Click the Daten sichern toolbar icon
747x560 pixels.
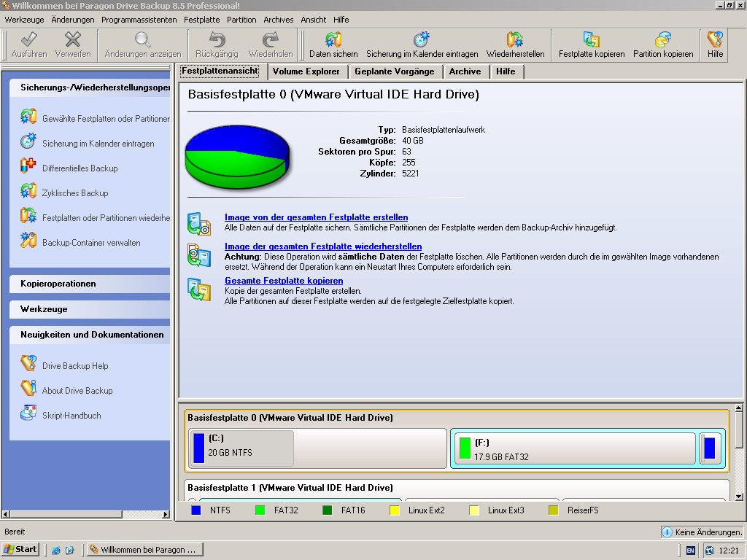333,39
